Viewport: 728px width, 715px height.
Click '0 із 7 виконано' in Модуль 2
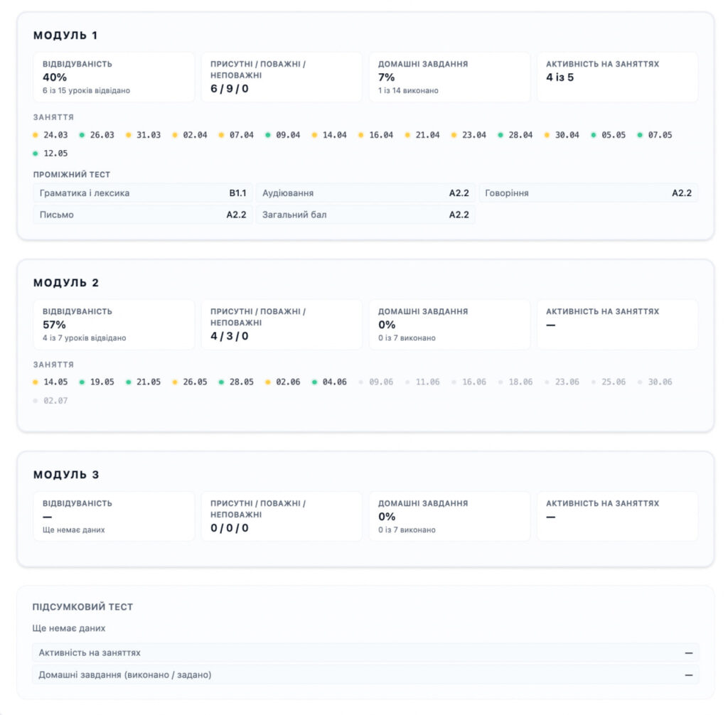click(x=407, y=338)
